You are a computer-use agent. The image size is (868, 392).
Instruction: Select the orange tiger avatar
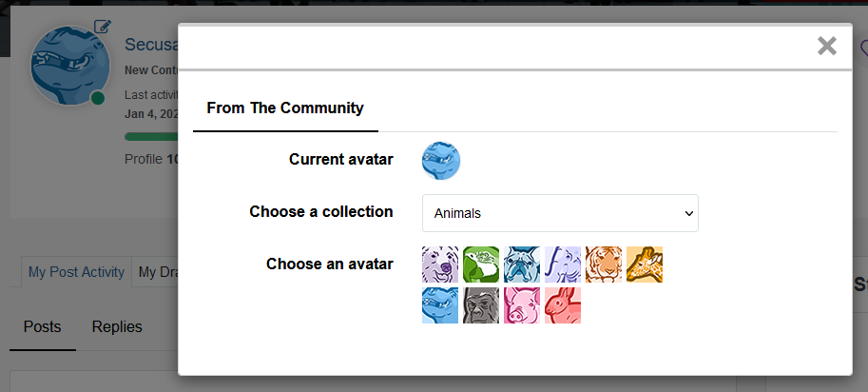click(x=604, y=265)
